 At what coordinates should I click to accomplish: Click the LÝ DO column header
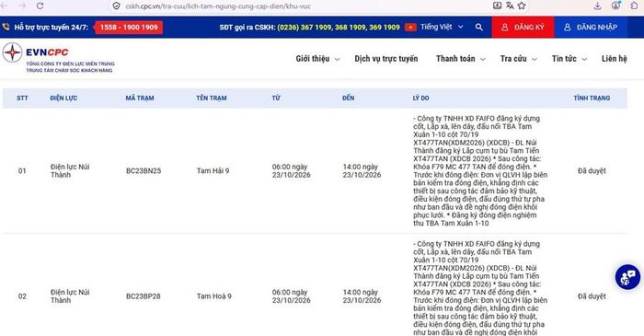(x=420, y=98)
